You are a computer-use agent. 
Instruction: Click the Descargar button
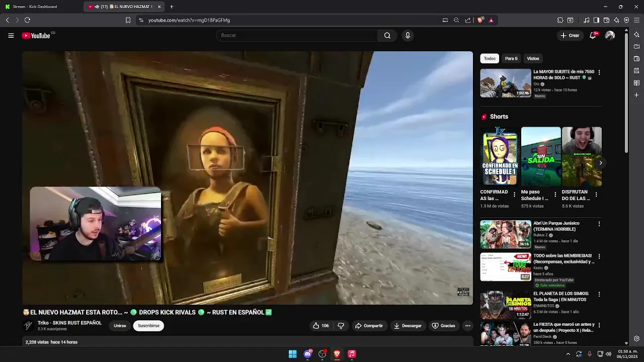(408, 326)
